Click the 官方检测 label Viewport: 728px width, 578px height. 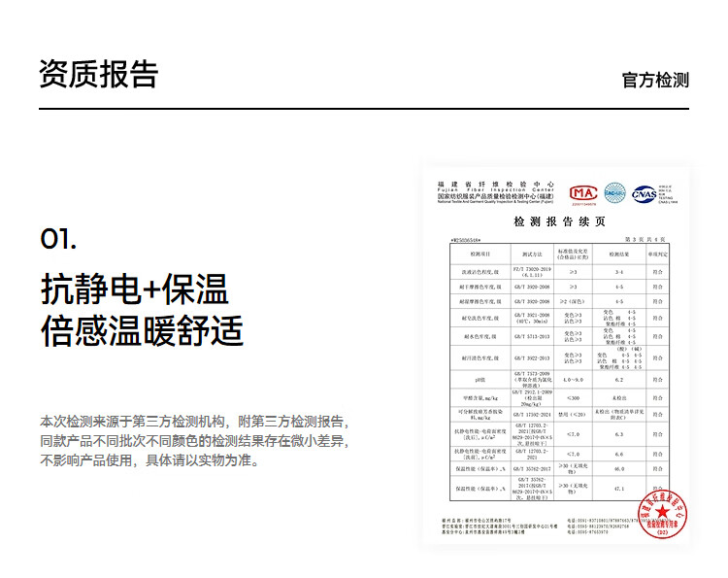pos(655,80)
